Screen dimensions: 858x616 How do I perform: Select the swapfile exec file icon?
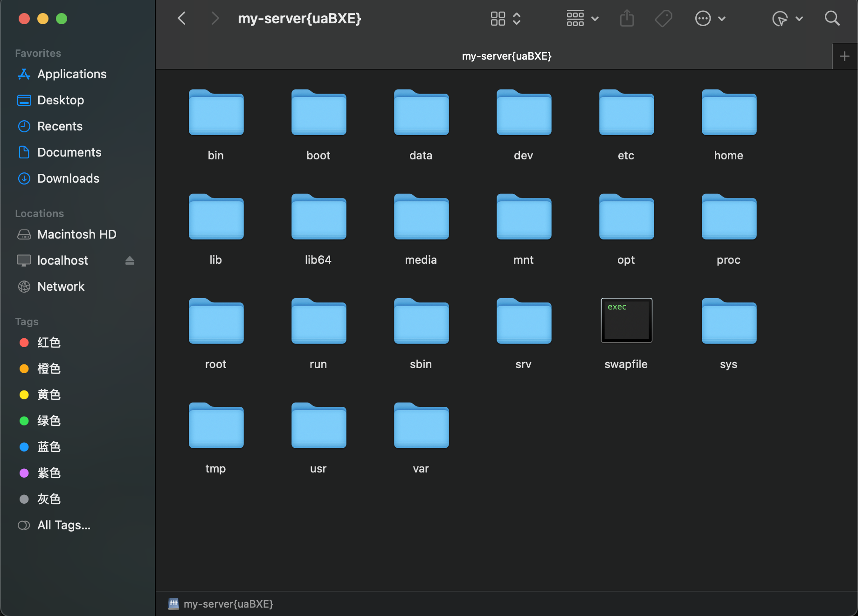[x=626, y=321]
